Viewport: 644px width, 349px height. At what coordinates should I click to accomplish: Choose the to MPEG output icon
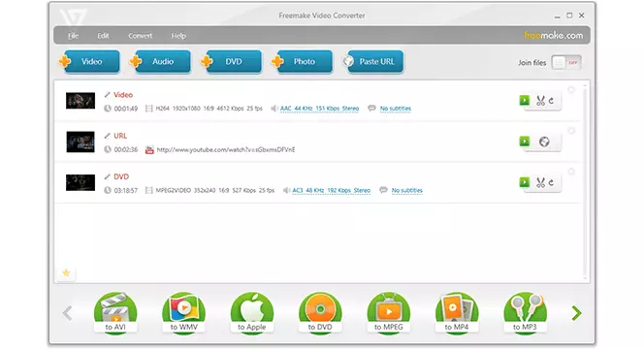pos(389,313)
